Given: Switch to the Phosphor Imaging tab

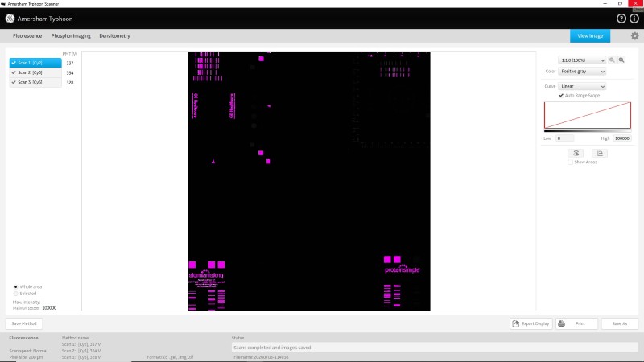Looking at the screenshot, I should pos(71,35).
